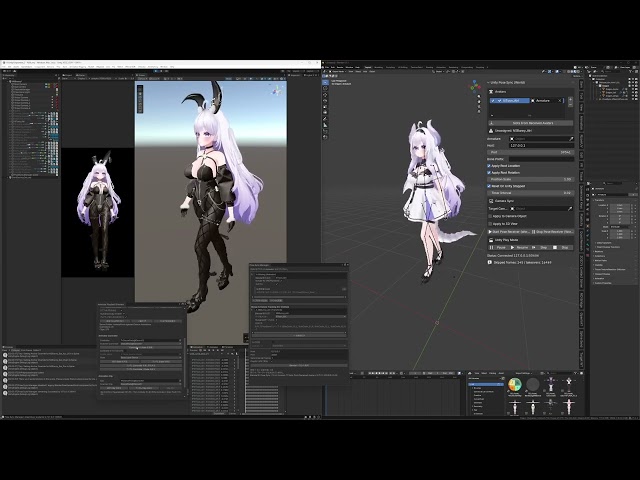
Task: Add an avatar with the plus button
Action: tap(570, 100)
